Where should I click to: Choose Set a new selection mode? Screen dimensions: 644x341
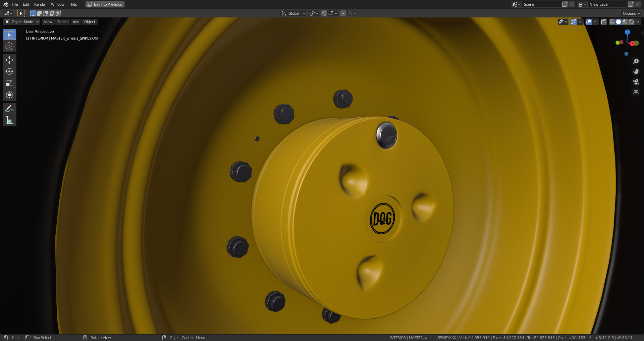(33, 13)
